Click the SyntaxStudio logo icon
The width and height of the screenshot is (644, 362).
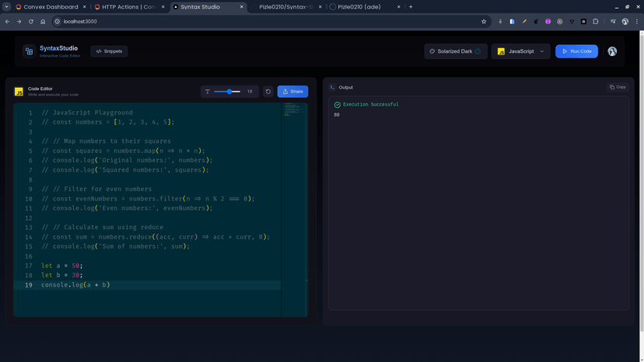[x=29, y=51]
